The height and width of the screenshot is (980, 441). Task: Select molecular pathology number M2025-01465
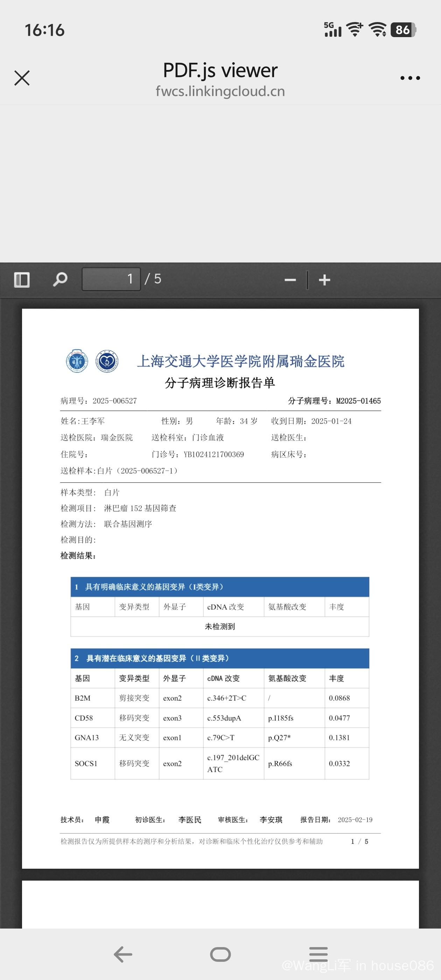click(x=358, y=401)
